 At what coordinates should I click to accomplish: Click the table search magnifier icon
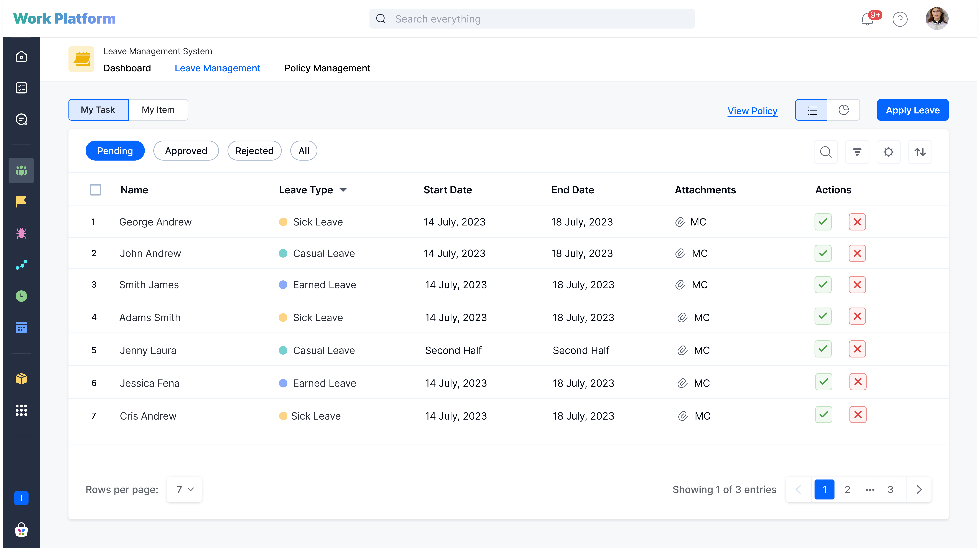826,152
